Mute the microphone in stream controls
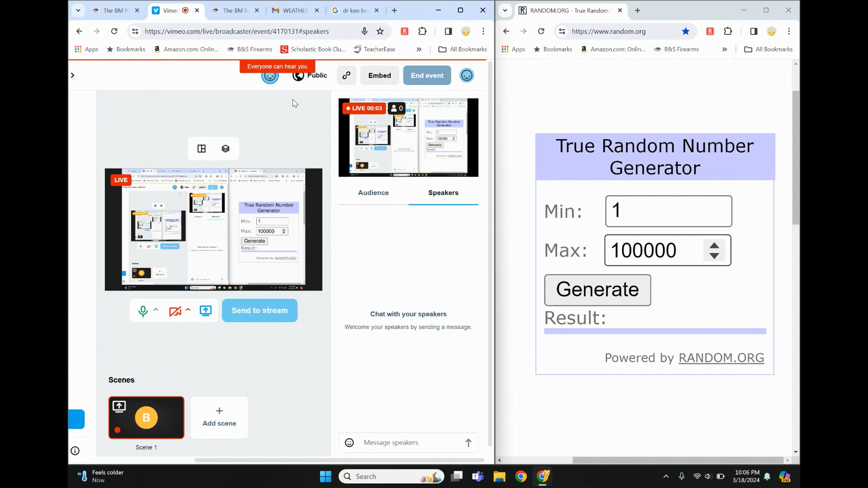Viewport: 868px width, 488px height. tap(143, 311)
